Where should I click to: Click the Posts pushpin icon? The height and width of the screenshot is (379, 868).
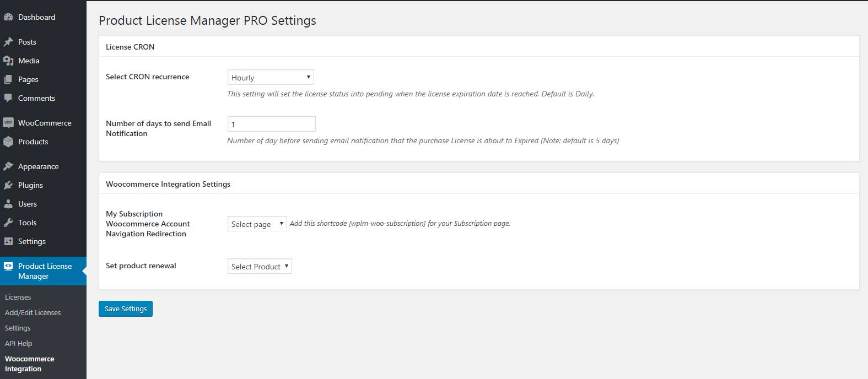[x=8, y=42]
